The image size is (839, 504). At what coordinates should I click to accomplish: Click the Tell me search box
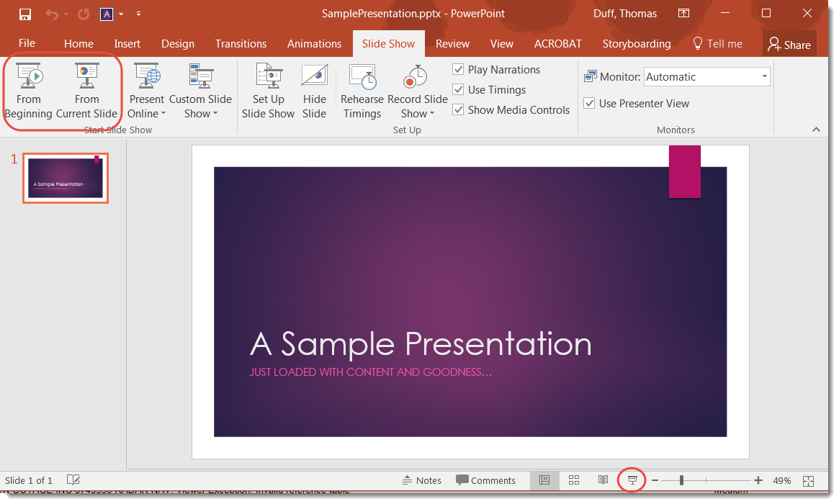click(x=717, y=44)
